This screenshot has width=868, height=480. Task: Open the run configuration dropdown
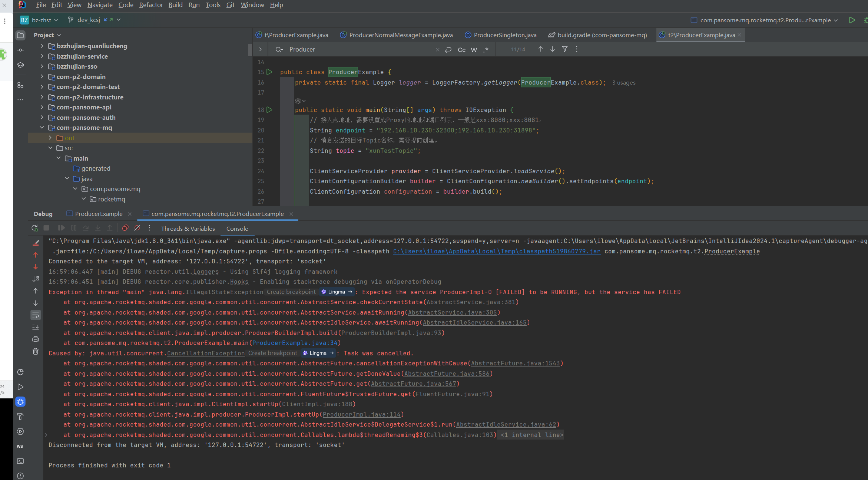click(764, 20)
